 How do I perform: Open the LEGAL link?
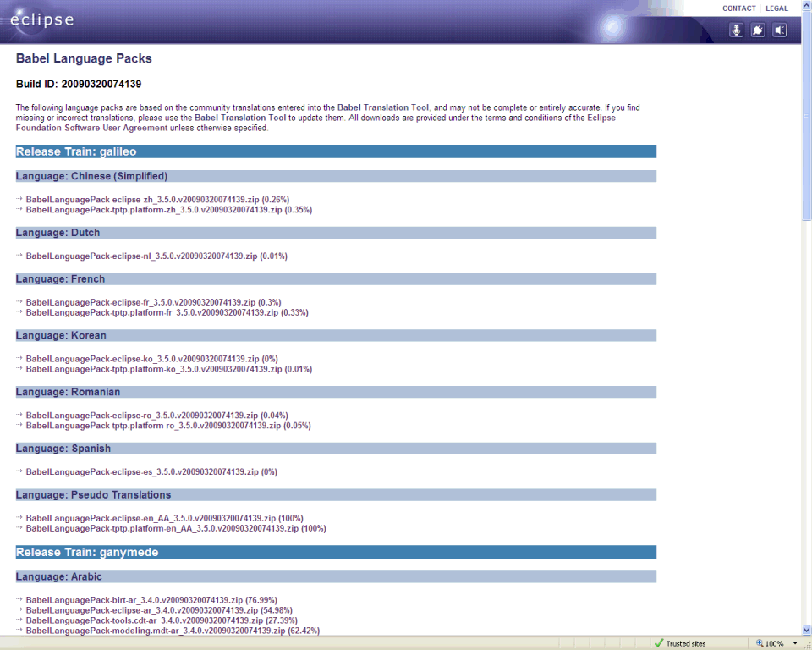pyautogui.click(x=776, y=8)
